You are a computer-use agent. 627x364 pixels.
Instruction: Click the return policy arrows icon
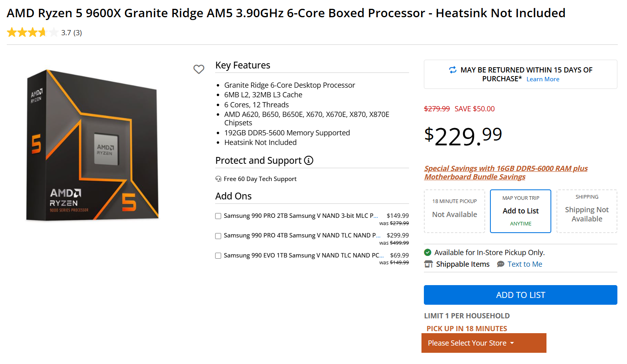453,70
